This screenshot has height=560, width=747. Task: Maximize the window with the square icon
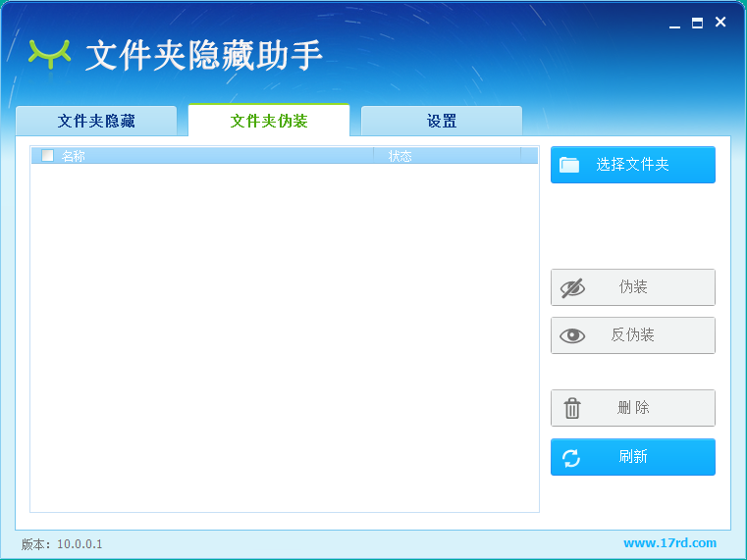tap(697, 24)
